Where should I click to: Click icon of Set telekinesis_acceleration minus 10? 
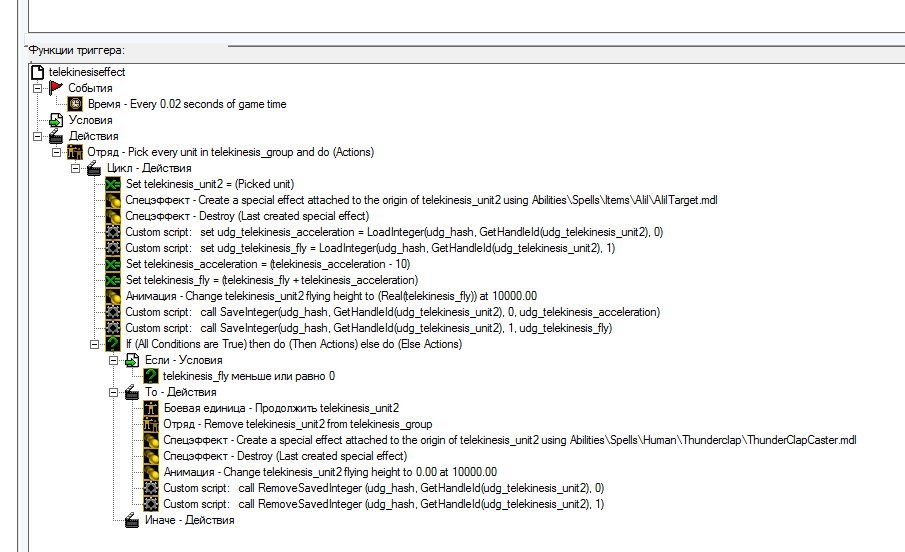pos(113,264)
